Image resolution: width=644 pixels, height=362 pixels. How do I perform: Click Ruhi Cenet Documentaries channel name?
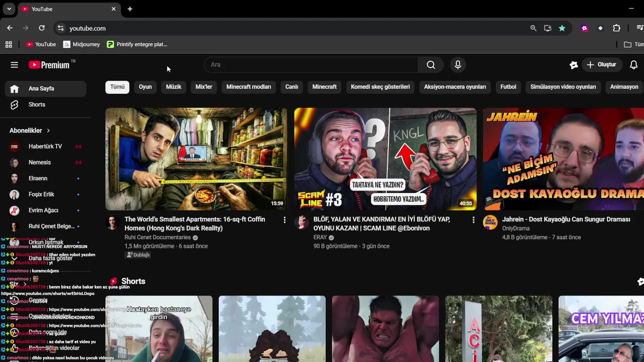tap(157, 237)
